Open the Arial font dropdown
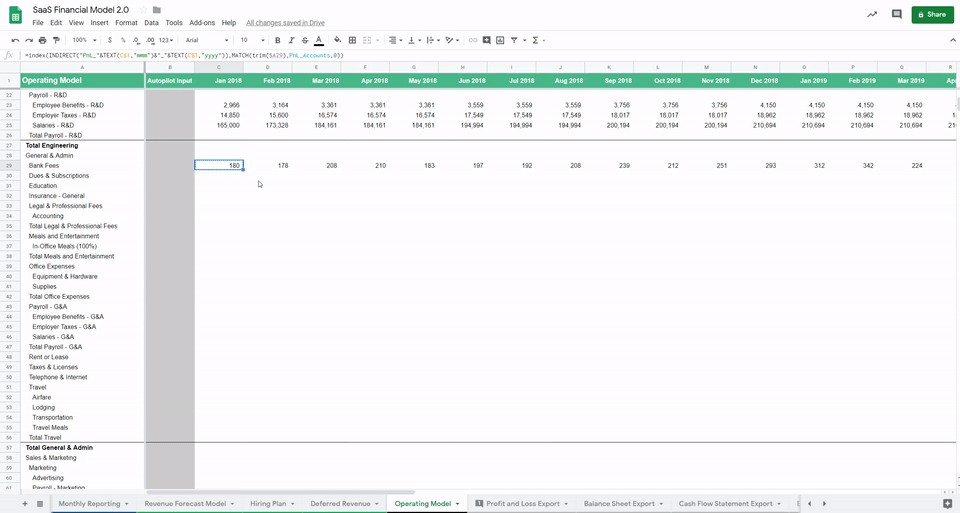The width and height of the screenshot is (960, 513). click(204, 40)
